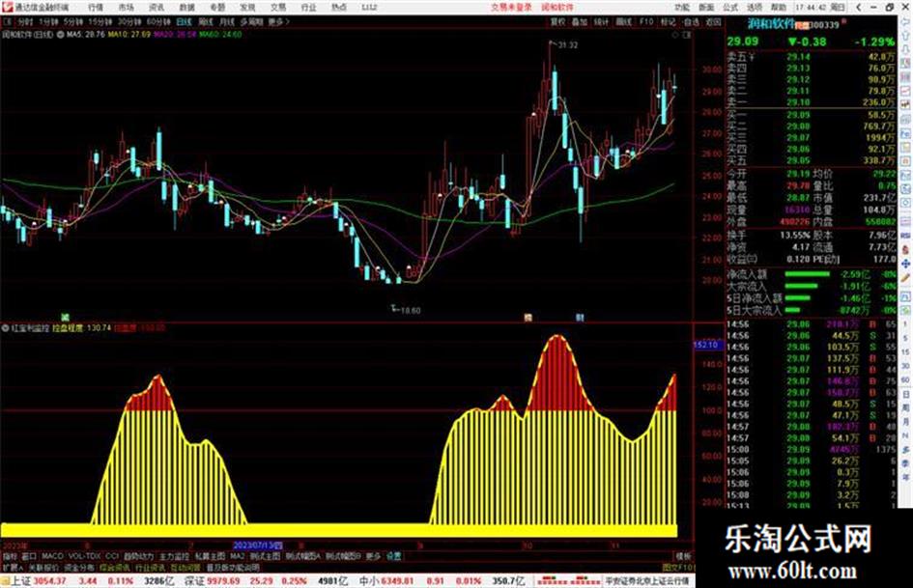
Task: Expand the 扩展∧ panel at the bottom
Action: 13,567
